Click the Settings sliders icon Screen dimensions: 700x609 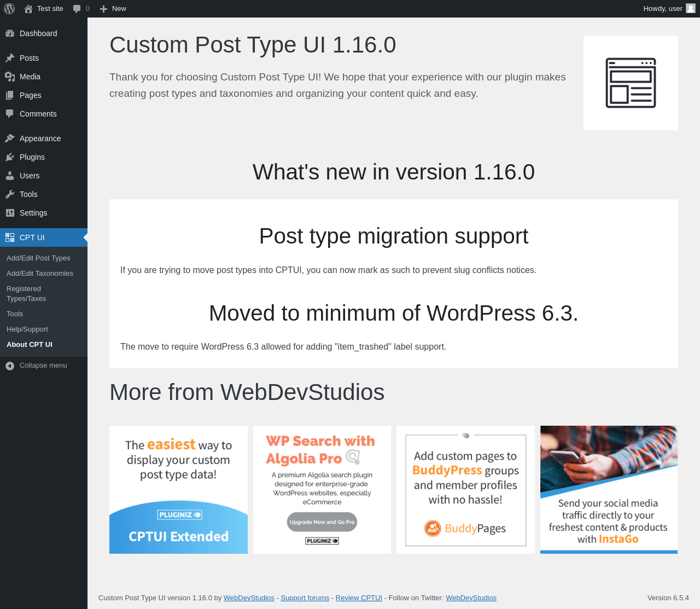pyautogui.click(x=10, y=213)
